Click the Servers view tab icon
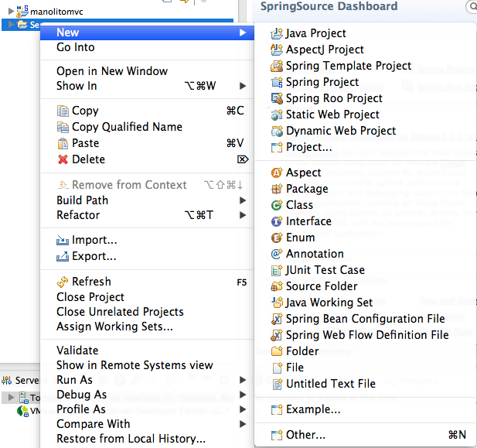Viewport: 477px width, 448px height. click(7, 380)
